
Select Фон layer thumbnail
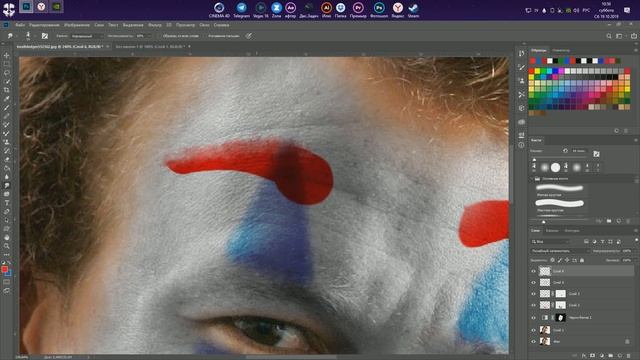544,341
